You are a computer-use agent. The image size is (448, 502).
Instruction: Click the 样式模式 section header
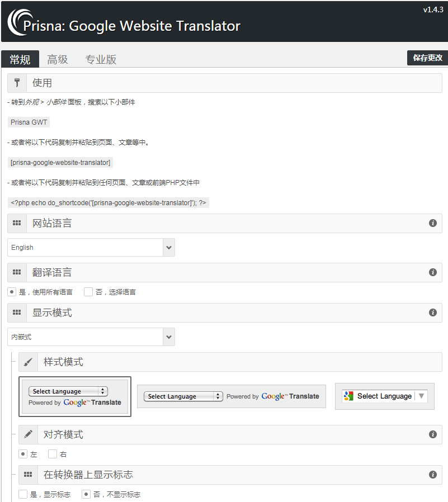tap(230, 362)
